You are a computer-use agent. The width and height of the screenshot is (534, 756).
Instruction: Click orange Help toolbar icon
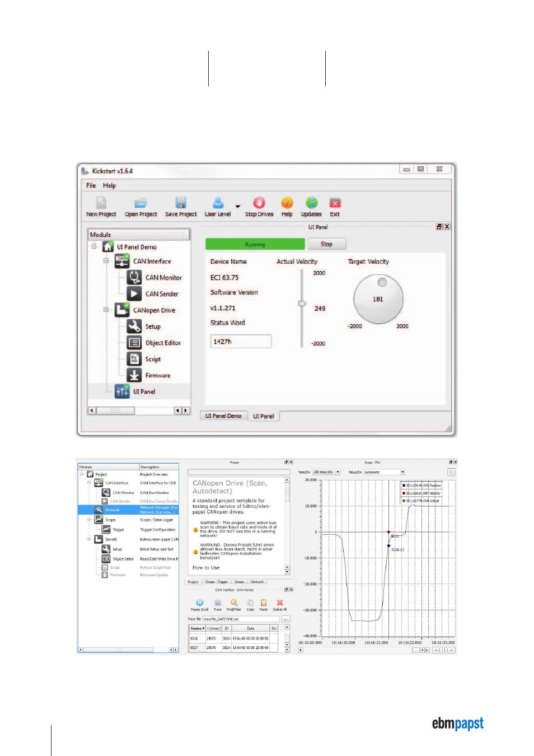pos(287,203)
